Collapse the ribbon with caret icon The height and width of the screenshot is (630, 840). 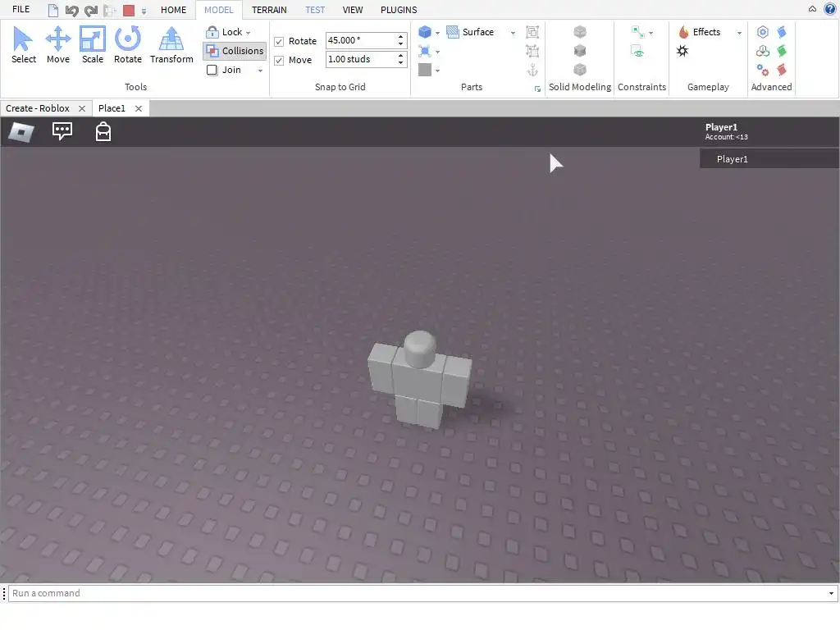point(812,9)
